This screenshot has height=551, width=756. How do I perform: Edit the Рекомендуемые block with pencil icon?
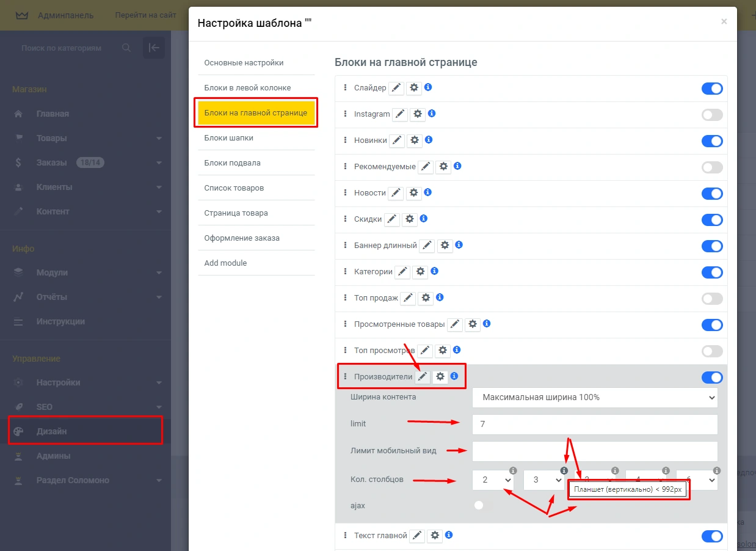[x=426, y=167]
